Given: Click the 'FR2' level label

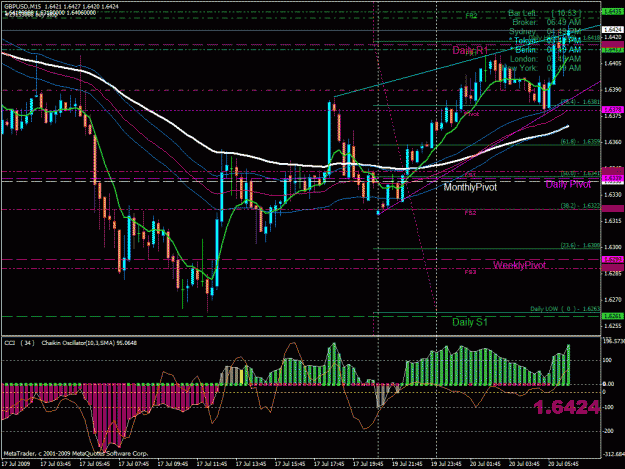Looking at the screenshot, I should 471,16.
